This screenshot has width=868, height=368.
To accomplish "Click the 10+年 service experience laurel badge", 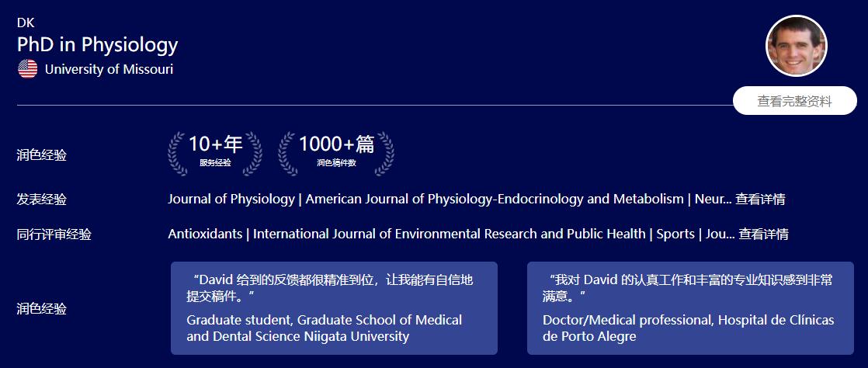I will [x=215, y=151].
